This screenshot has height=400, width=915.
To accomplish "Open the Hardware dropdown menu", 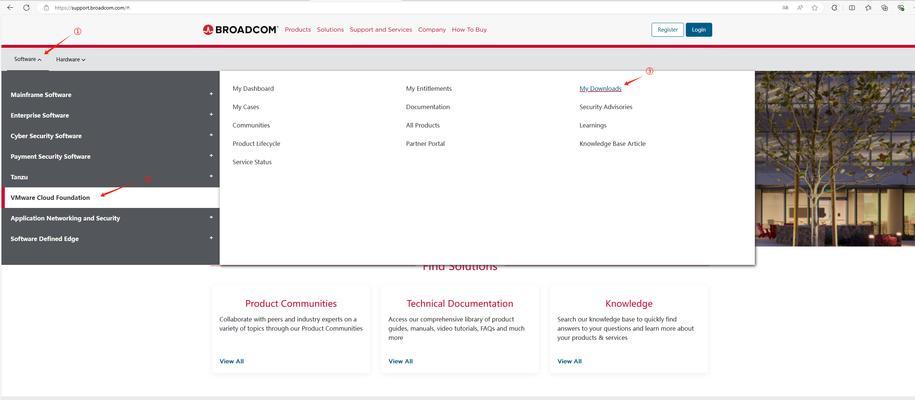I will (71, 59).
